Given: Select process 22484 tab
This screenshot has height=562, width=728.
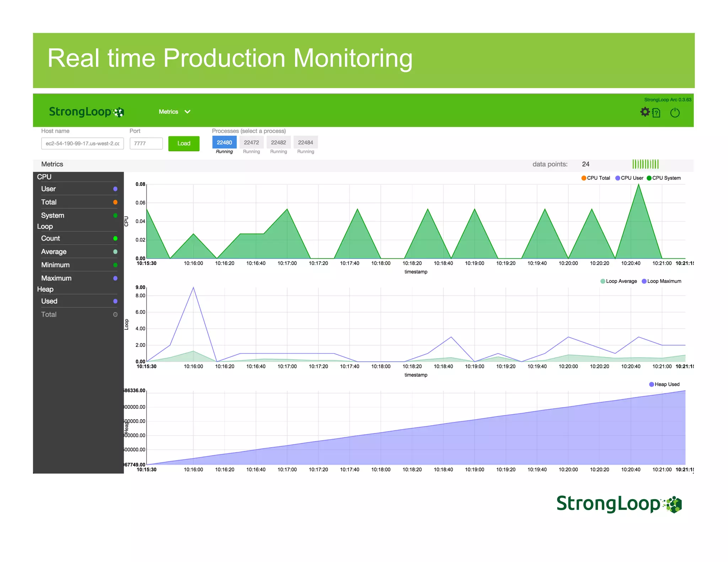Looking at the screenshot, I should [305, 142].
